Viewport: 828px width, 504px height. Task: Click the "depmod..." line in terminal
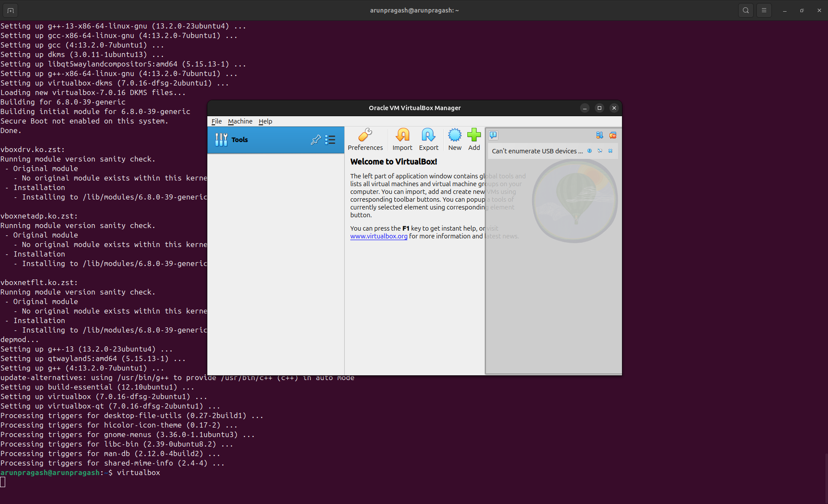point(19,339)
